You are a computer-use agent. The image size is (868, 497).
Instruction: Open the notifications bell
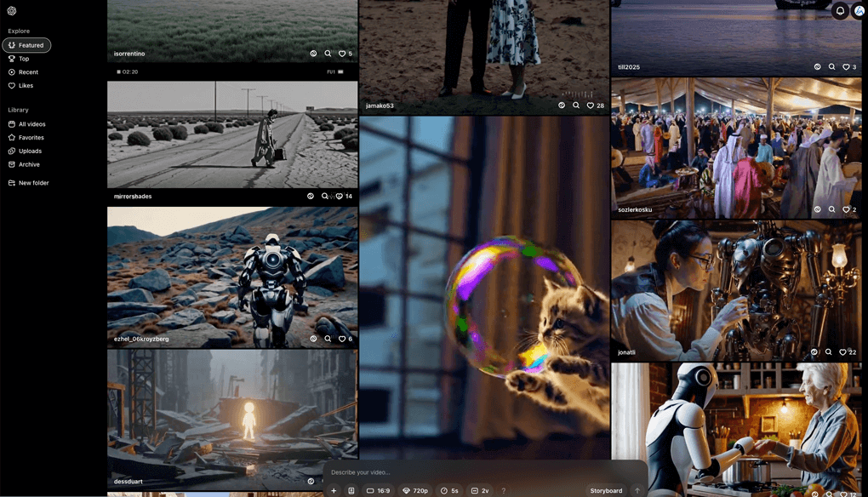pos(840,11)
